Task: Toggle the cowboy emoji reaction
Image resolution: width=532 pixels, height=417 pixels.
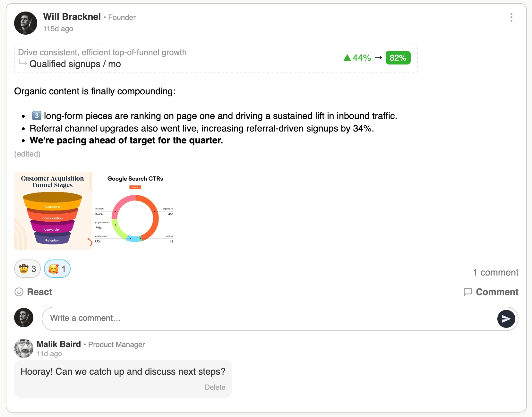Action: (27, 269)
